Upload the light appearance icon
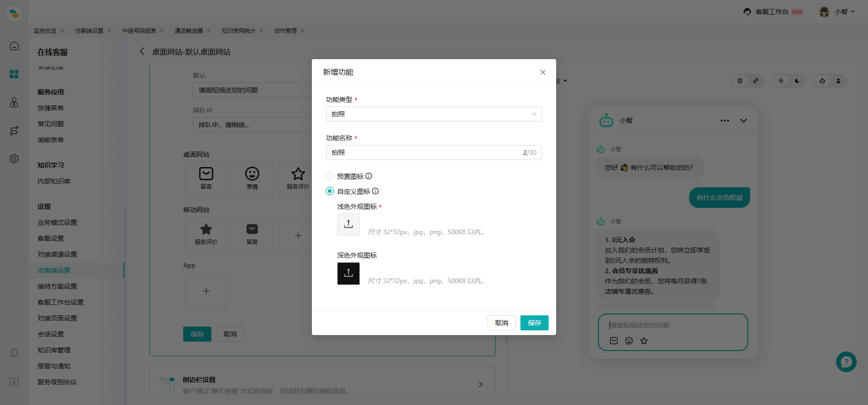 349,225
